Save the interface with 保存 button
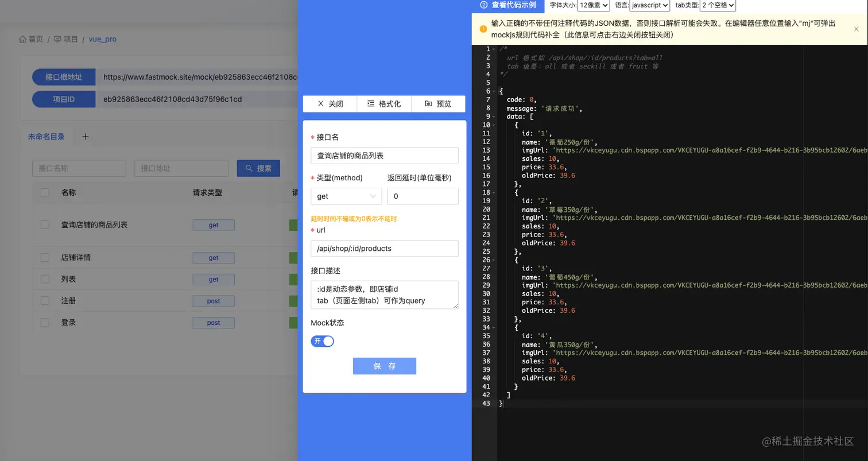Screen dimensions: 868x461 pyautogui.click(x=385, y=366)
